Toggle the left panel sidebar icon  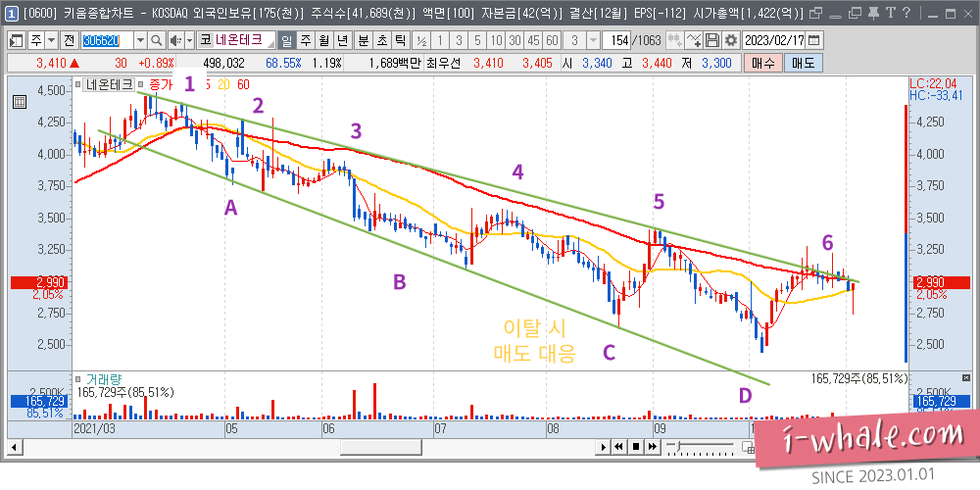pos(17,40)
